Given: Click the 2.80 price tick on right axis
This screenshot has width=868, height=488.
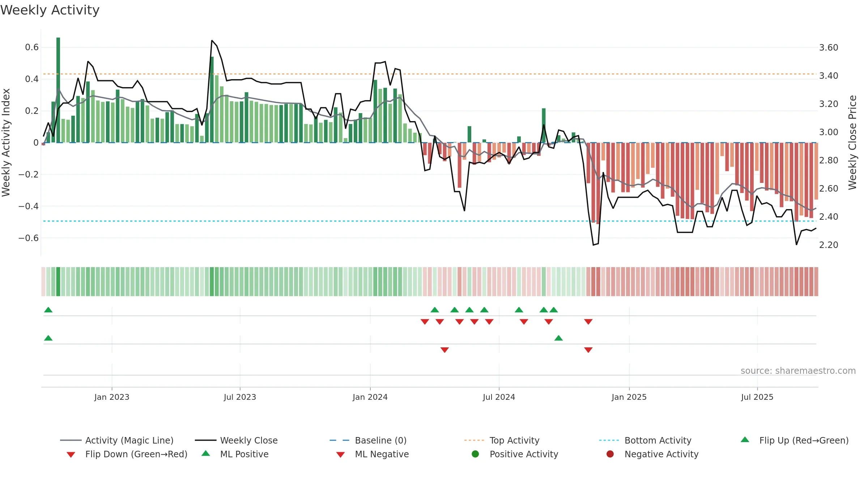Looking at the screenshot, I should tap(829, 160).
